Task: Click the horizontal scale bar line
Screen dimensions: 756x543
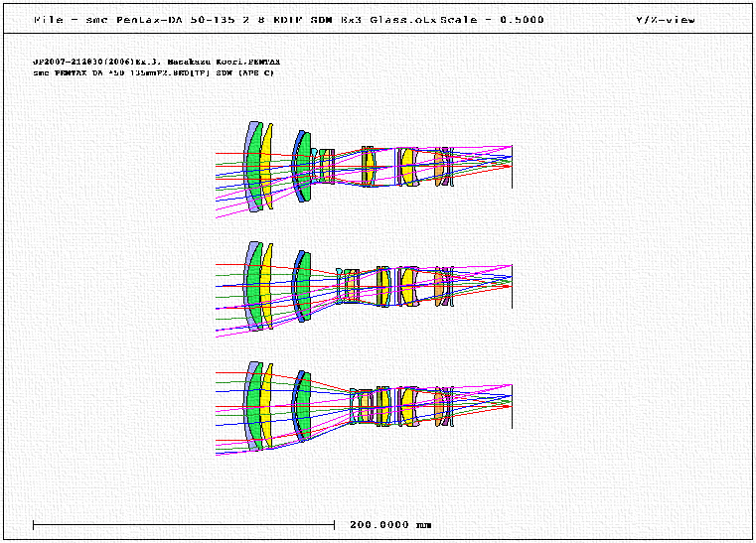Action: pyautogui.click(x=184, y=525)
